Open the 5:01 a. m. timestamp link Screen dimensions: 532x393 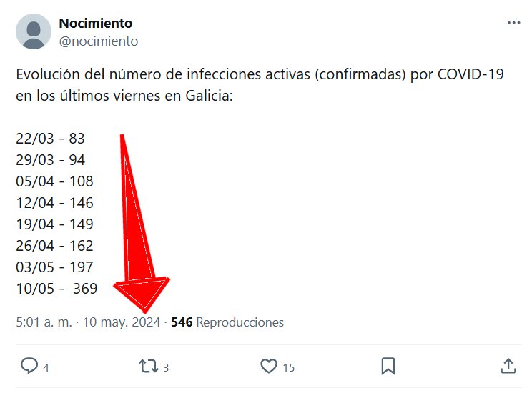click(44, 322)
